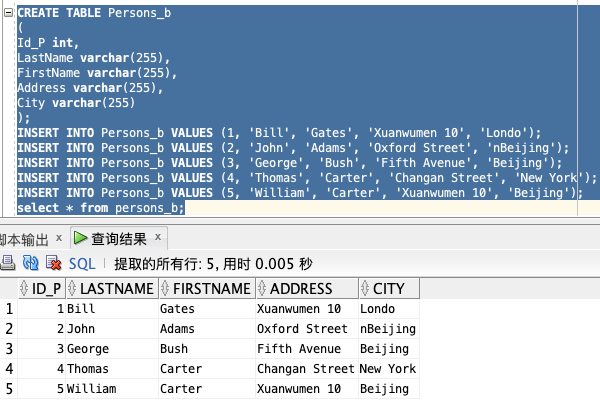The height and width of the screenshot is (406, 600).
Task: Click the George lastname cell
Action: coord(112,349)
